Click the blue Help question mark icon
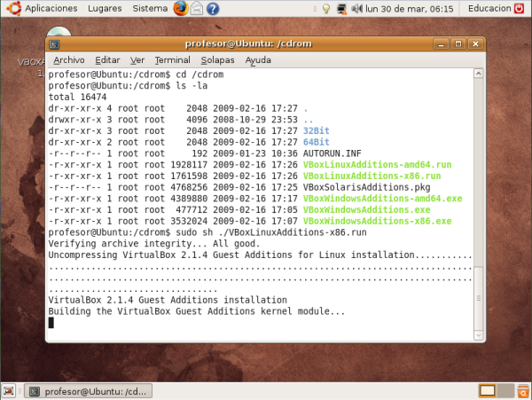This screenshot has width=532, height=400. (214, 9)
